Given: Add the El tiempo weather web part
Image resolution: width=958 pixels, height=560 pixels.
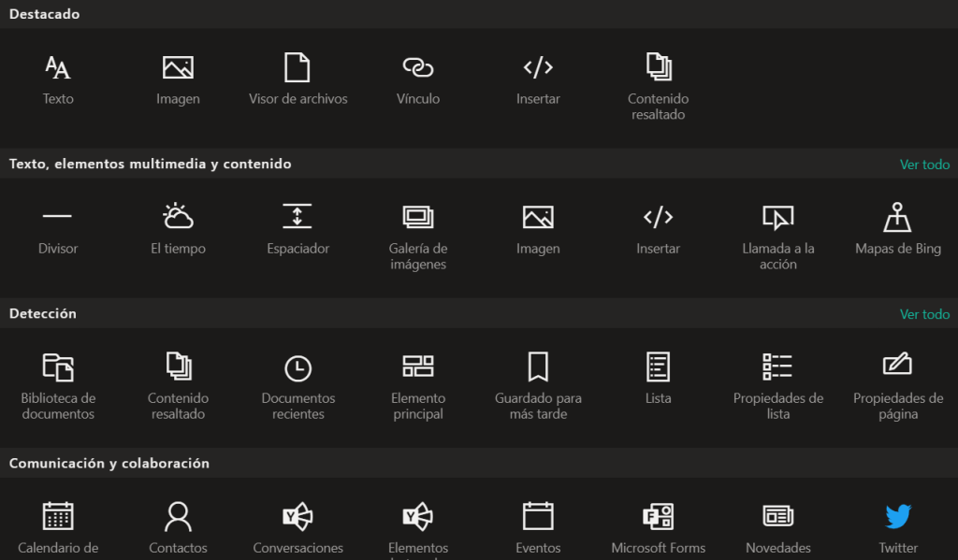Looking at the screenshot, I should (178, 218).
